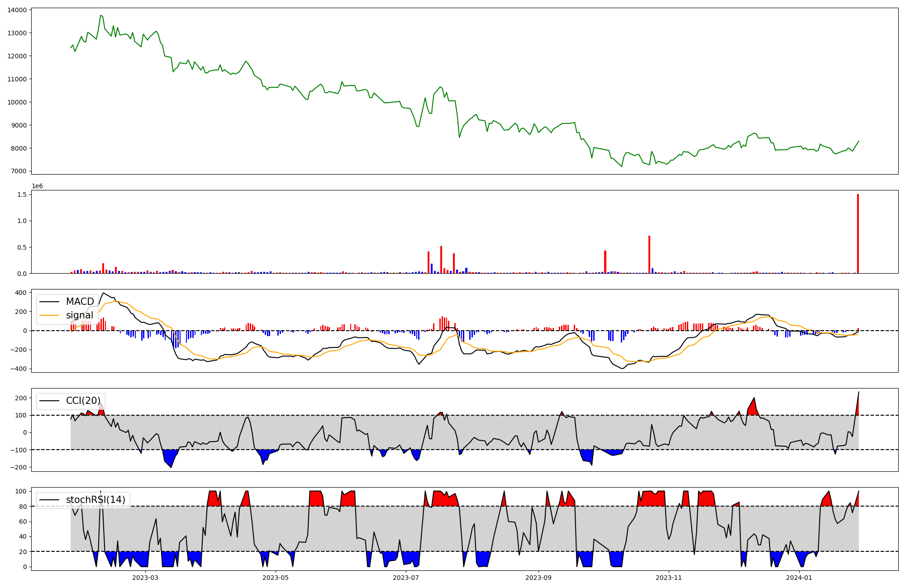Screen dimensions: 905x588
Task: Click the -200 CCI axis tick label
Action: 19,467
